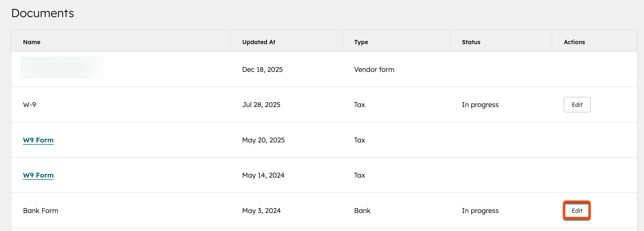
Task: Click the In progress status of Bank Form
Action: tap(480, 210)
